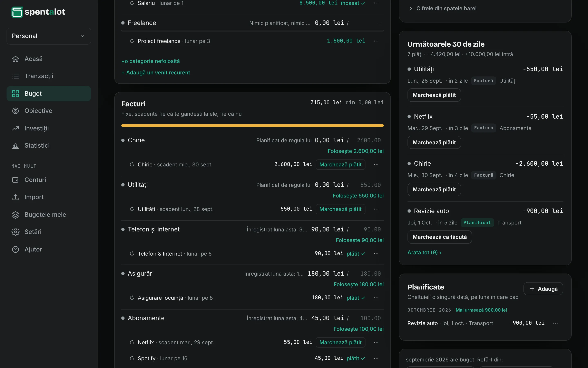
Task: Open more options for Utilități bill row
Action: point(376,209)
